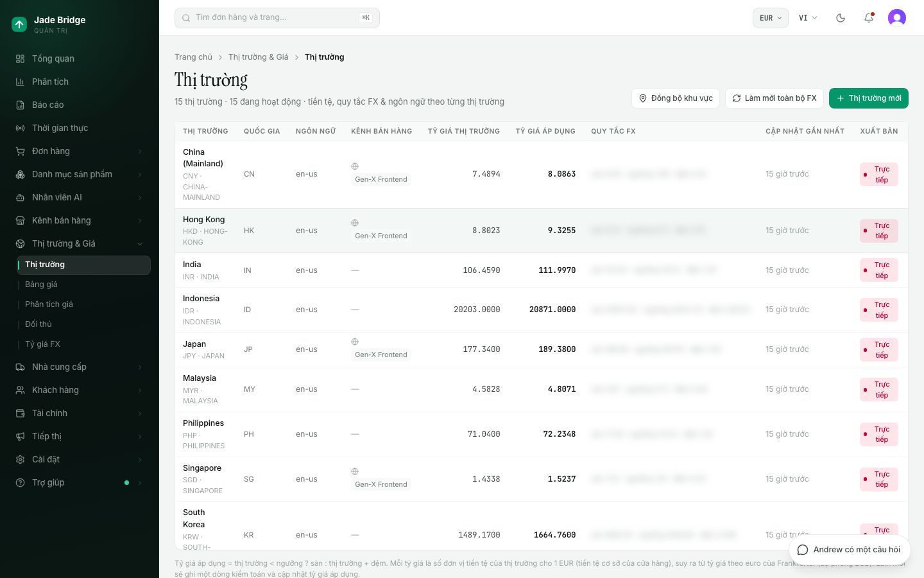
Task: Open the Tỷ giá FX submenu item
Action: point(83,344)
